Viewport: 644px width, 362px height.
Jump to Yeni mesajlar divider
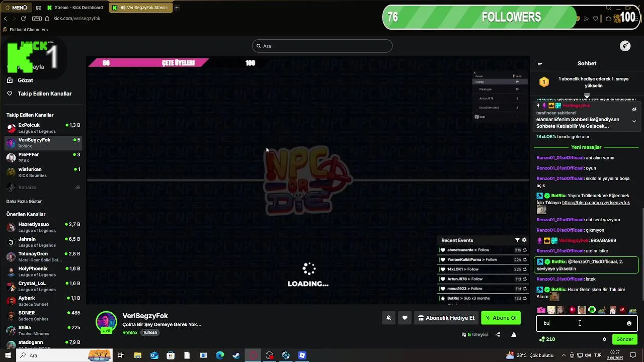coord(586,147)
